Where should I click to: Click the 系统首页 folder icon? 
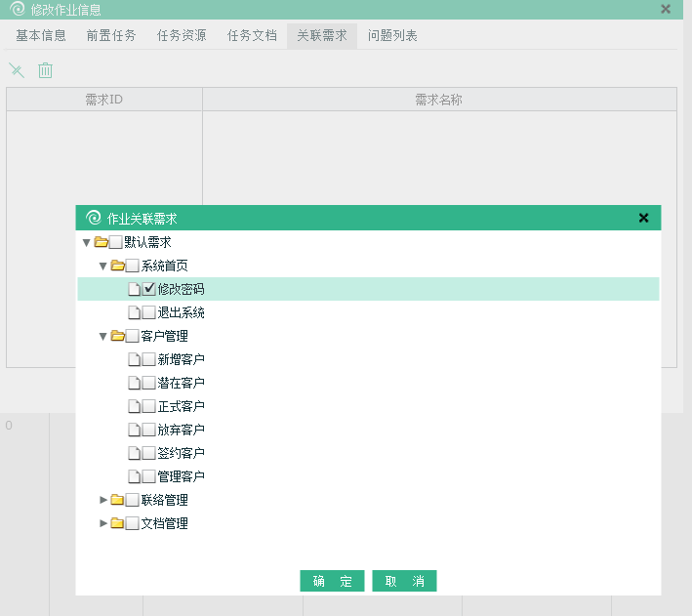coord(117,266)
